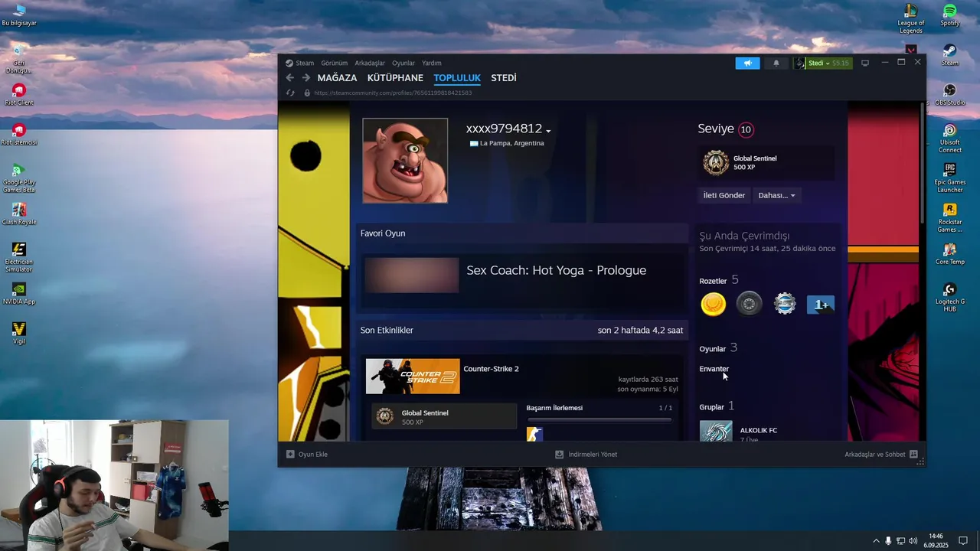Click the Steam announcements megaphone button

click(x=747, y=64)
